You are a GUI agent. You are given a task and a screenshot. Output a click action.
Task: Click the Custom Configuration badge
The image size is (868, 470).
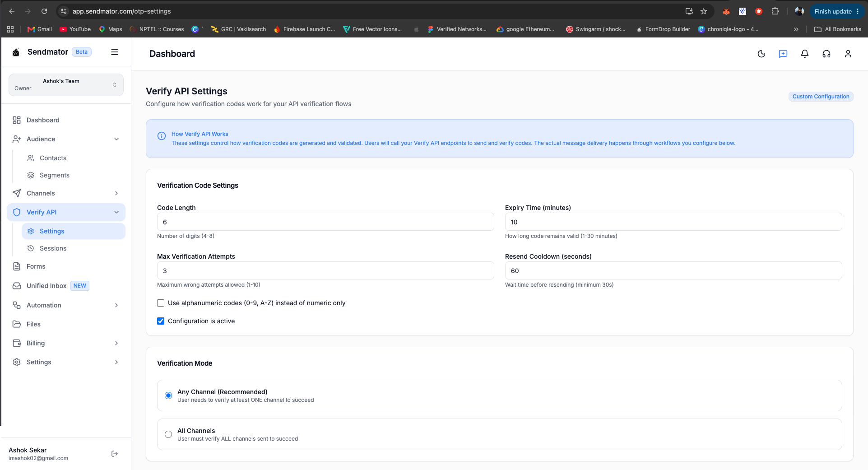[x=821, y=97]
